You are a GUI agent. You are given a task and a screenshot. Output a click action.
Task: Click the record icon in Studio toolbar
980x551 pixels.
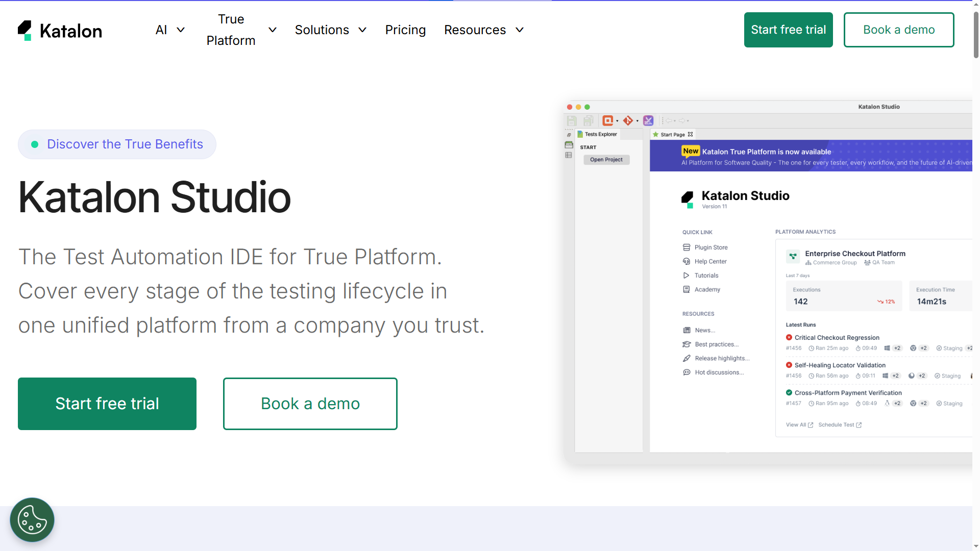[607, 121]
